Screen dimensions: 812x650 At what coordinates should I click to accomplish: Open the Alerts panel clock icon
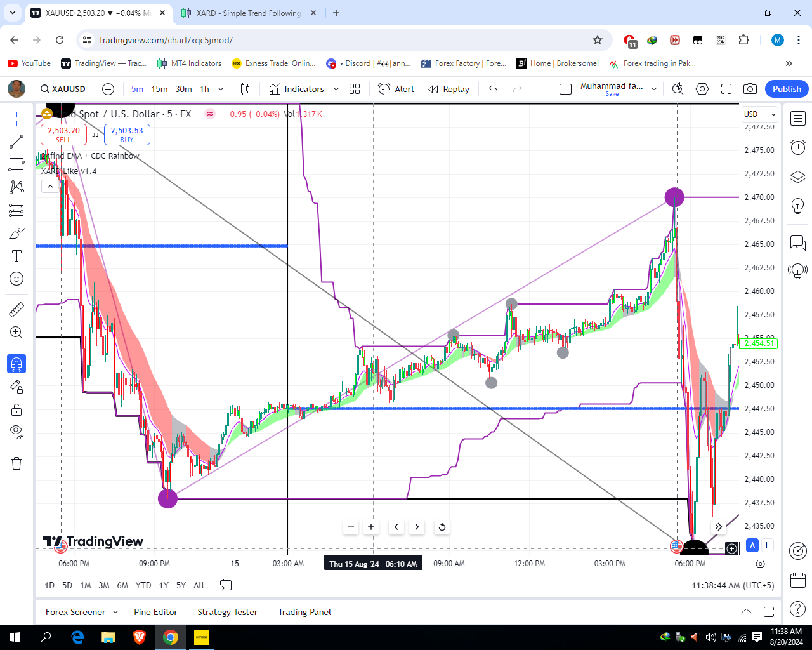pyautogui.click(x=798, y=147)
